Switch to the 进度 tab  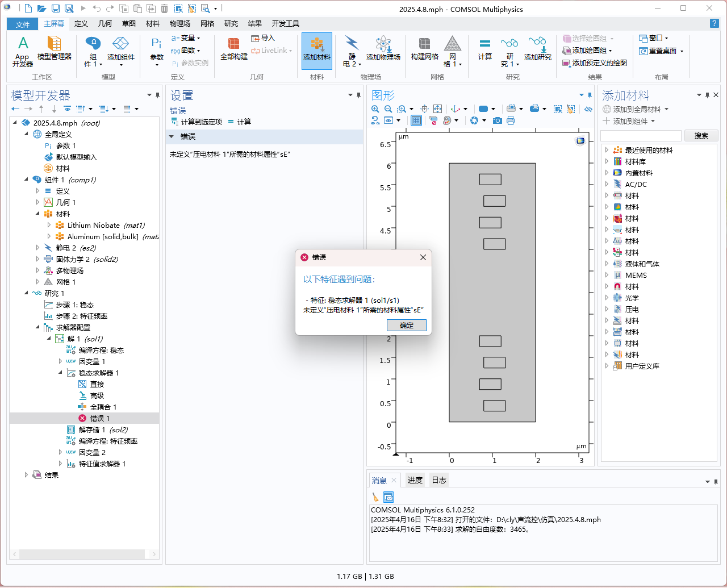click(x=415, y=480)
